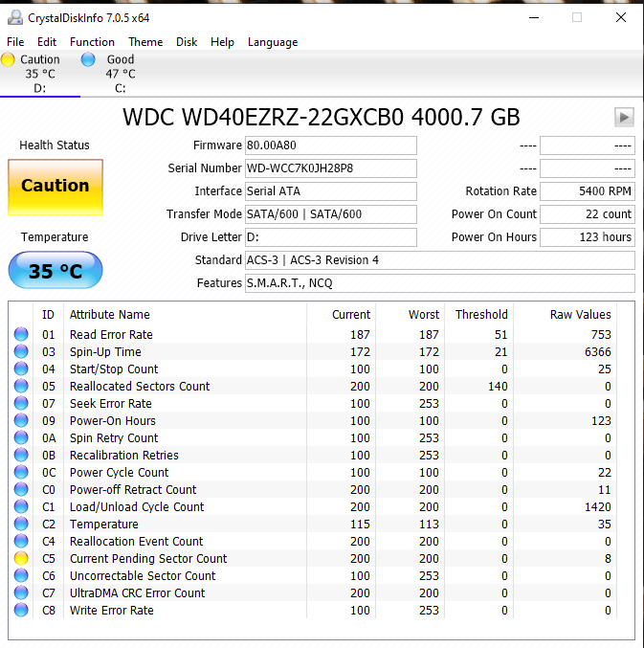Open the Language menu
Image resolution: width=644 pixels, height=648 pixels.
point(273,42)
